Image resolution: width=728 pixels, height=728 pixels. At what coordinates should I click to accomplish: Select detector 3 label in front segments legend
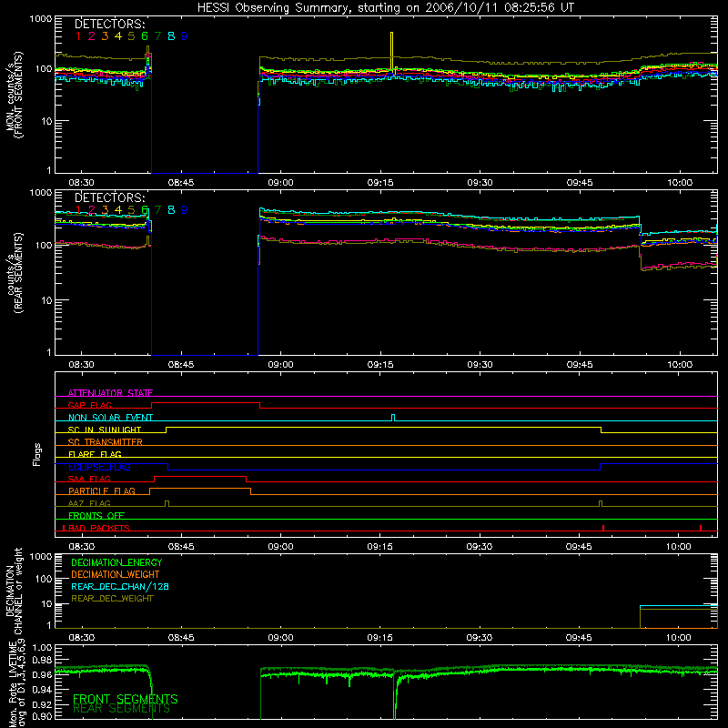[x=105, y=36]
